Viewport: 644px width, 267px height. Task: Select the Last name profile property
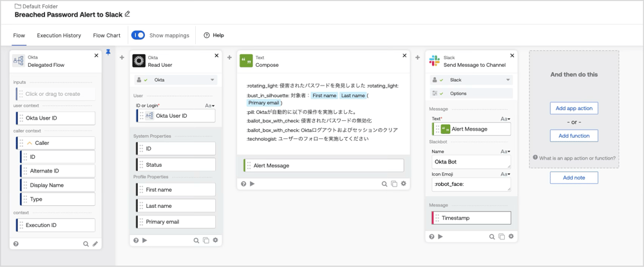click(175, 205)
